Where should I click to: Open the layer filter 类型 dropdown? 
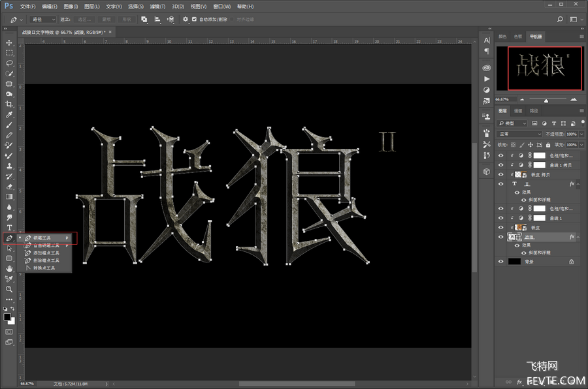click(x=512, y=123)
